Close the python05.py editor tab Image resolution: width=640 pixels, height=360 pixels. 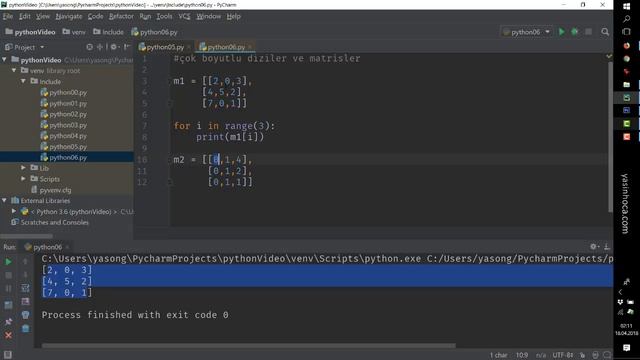tap(188, 47)
